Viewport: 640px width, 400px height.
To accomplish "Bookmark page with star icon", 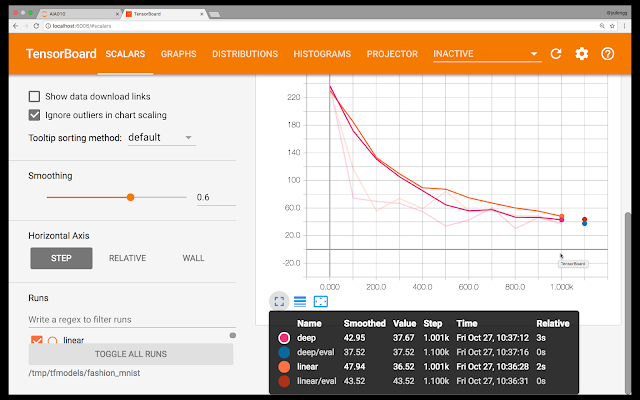I will point(612,26).
